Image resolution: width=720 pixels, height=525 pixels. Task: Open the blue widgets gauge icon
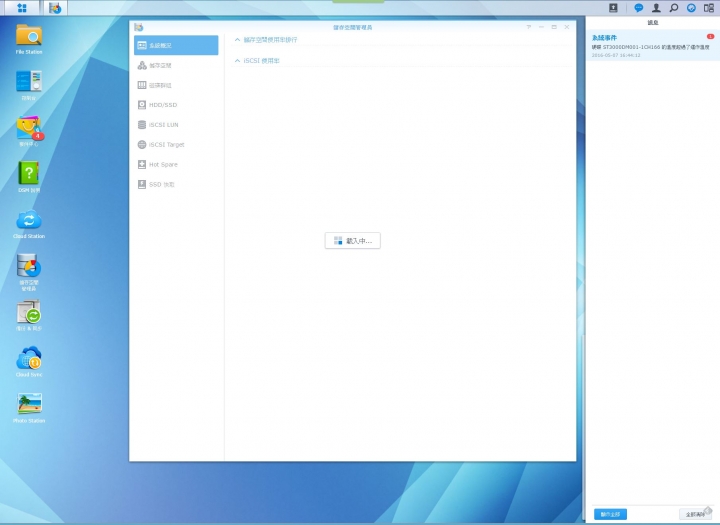click(691, 8)
